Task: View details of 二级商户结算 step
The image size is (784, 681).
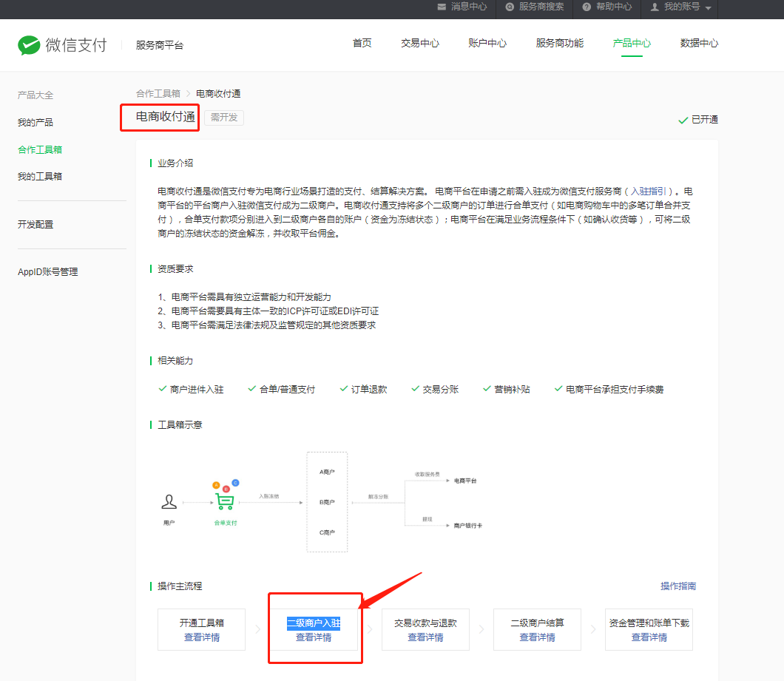Action: [537, 637]
